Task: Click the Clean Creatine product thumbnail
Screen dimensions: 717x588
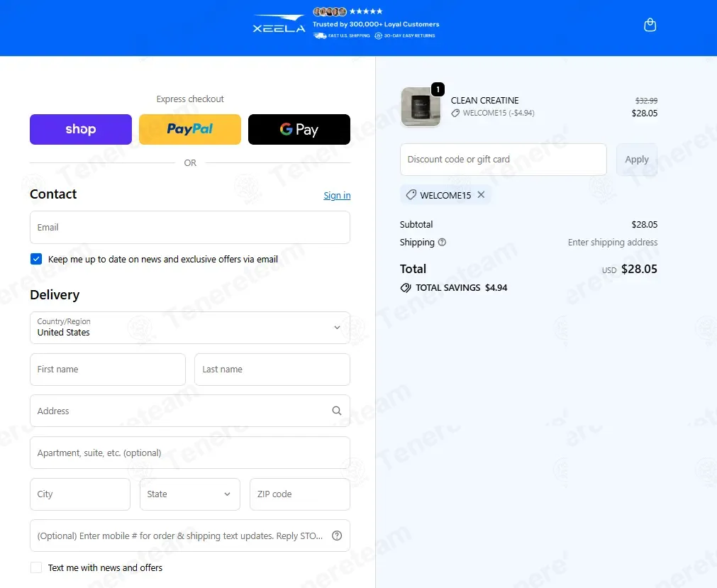Action: 421,106
